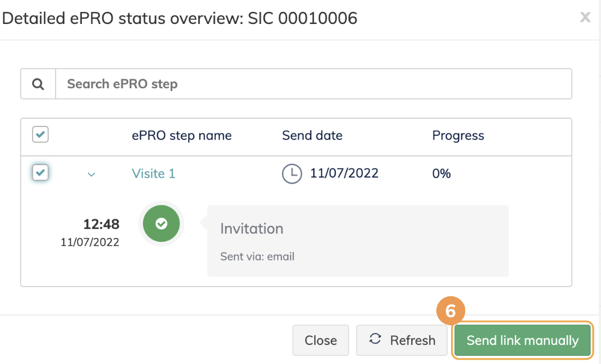Click the circular arrows Refresh icon
The height and width of the screenshot is (364, 601).
coord(375,339)
